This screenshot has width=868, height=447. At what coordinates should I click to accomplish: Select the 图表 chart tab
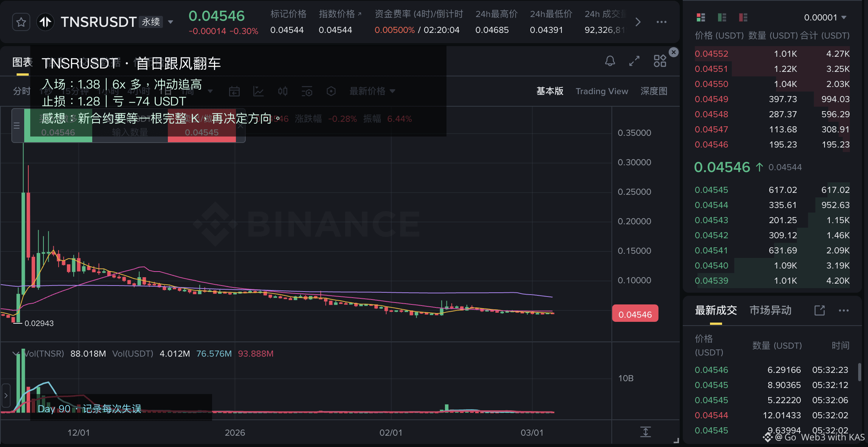22,62
